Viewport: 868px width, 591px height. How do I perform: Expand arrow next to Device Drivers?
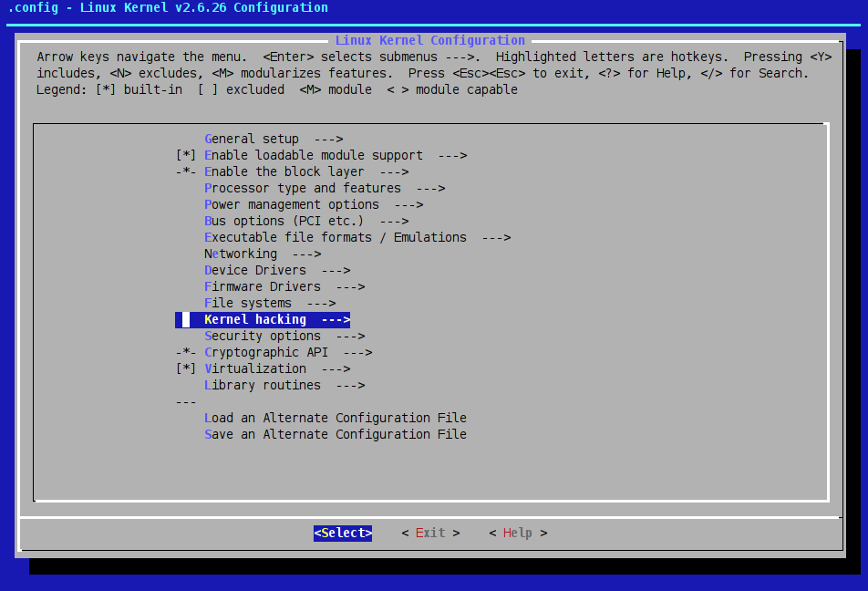click(336, 270)
